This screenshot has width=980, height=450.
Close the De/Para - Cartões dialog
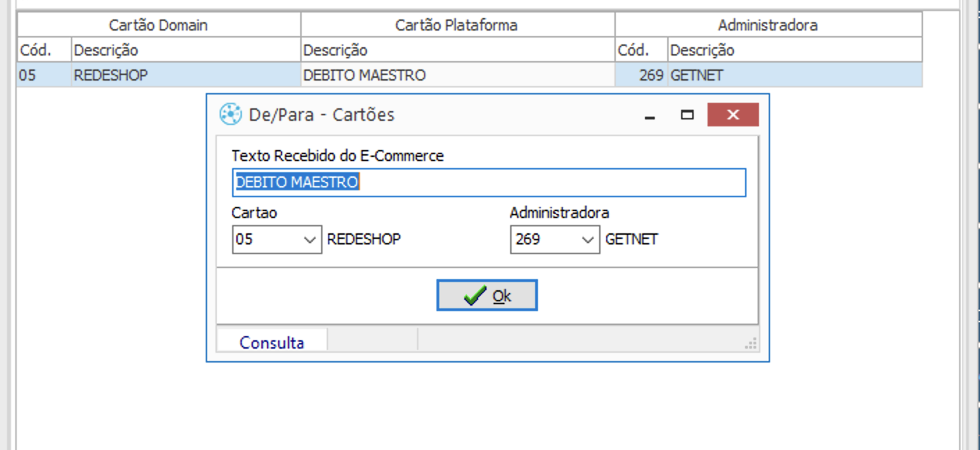pos(733,115)
